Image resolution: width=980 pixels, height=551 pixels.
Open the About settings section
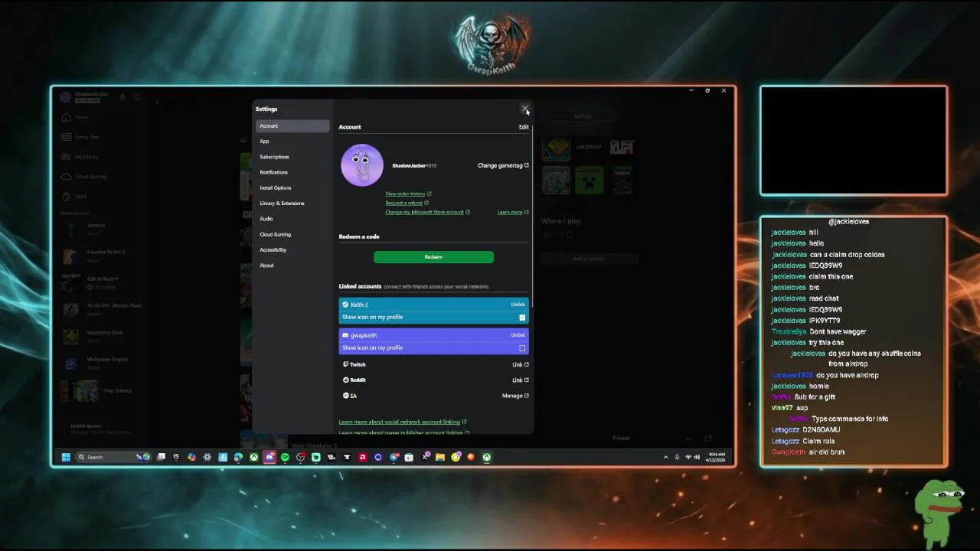point(292,266)
